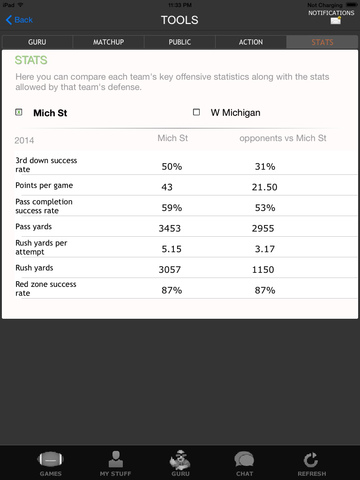Check the battery status indicator
This screenshot has width=360, height=480.
click(352, 5)
